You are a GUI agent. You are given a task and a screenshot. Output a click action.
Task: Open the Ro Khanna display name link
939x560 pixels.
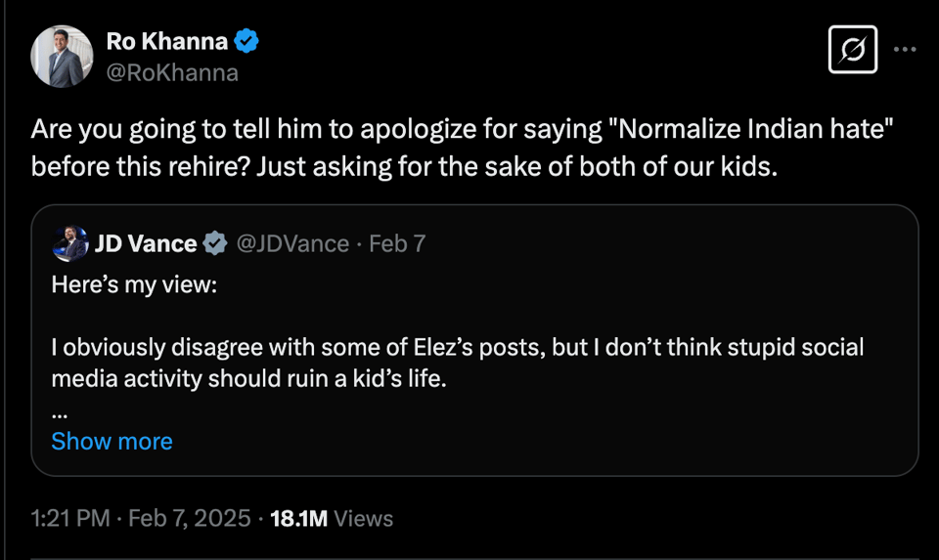[166, 42]
